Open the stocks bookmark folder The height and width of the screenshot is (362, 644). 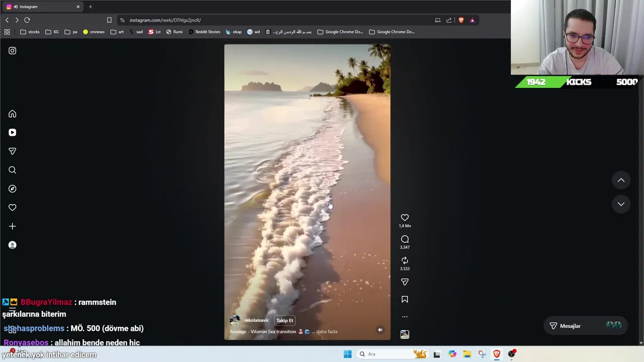[30, 32]
